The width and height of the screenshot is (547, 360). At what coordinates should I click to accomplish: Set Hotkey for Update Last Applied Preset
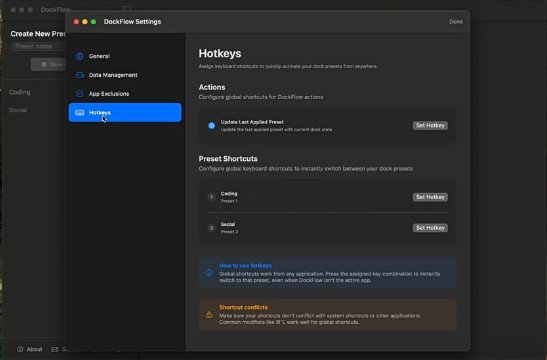[430, 126]
